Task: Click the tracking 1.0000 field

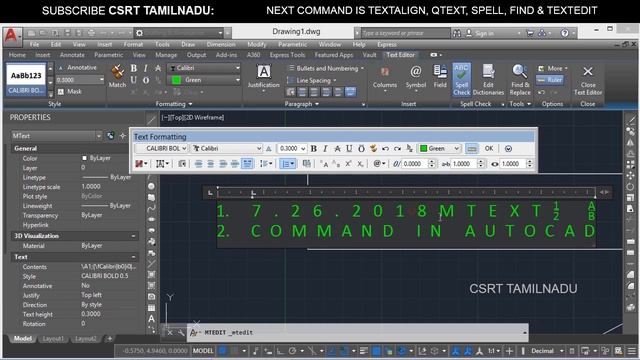Action: coord(464,164)
